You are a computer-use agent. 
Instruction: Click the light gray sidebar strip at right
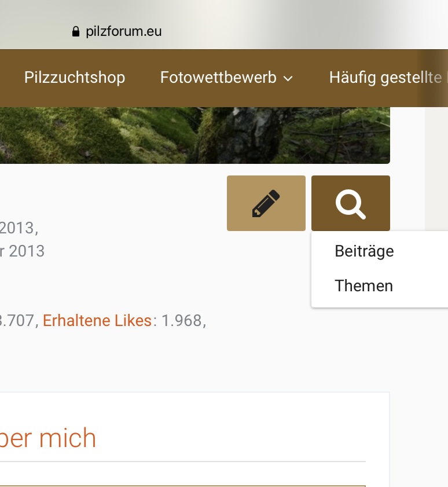click(436, 169)
